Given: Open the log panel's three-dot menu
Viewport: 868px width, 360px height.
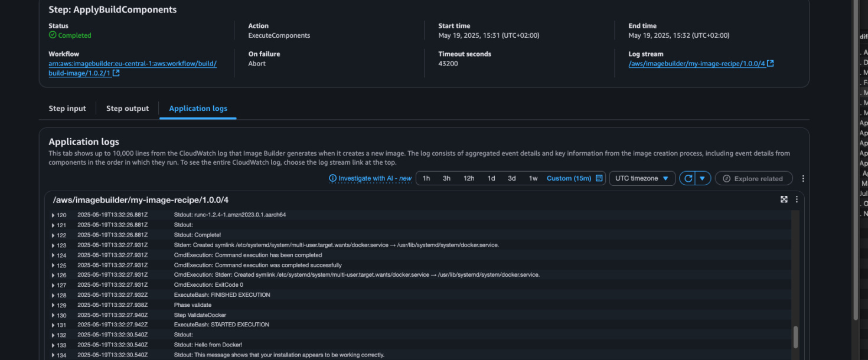Looking at the screenshot, I should coord(797,199).
